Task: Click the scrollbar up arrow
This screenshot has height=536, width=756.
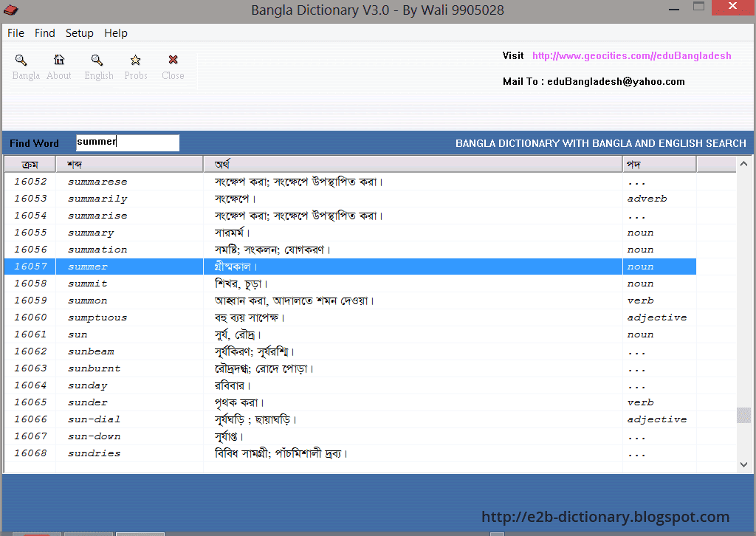Action: [x=743, y=164]
